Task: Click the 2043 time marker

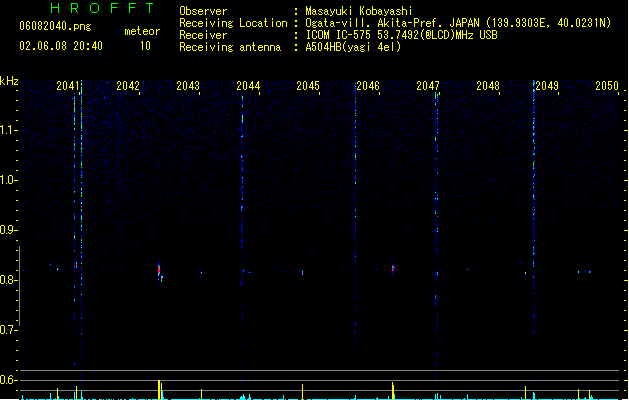Action: 188,86
